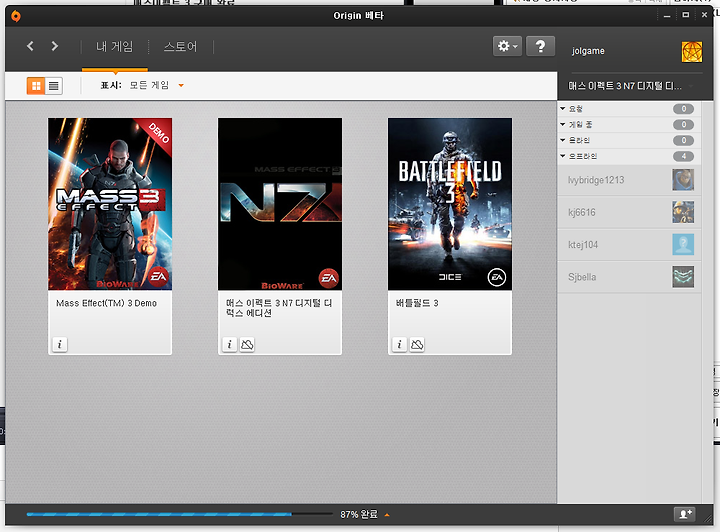Show info for 매스 이펙트 3 N7 edition

[230, 344]
